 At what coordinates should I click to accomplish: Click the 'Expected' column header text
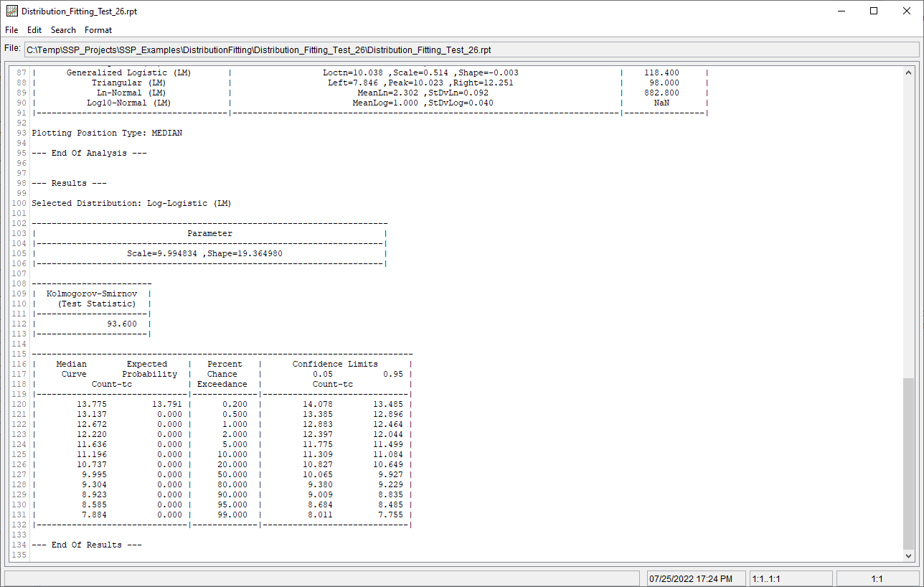pos(147,364)
